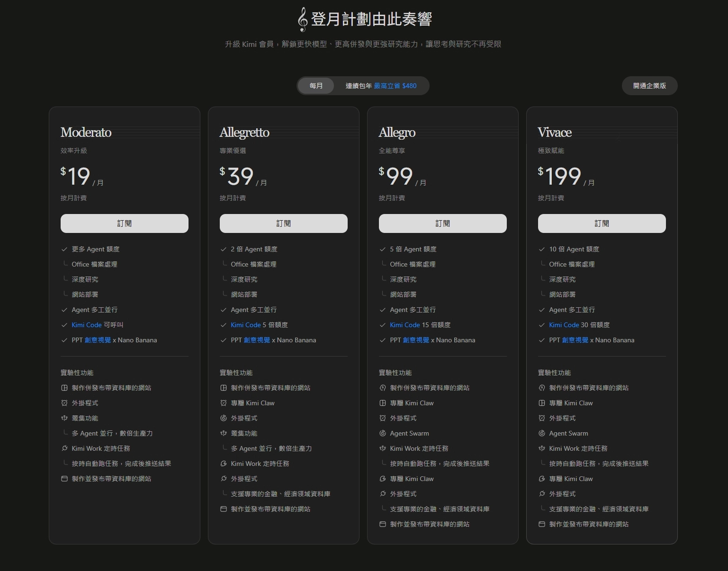Click 效率升級 subtitle under Moderato
Screen dimensions: 728x571
[x=74, y=151]
